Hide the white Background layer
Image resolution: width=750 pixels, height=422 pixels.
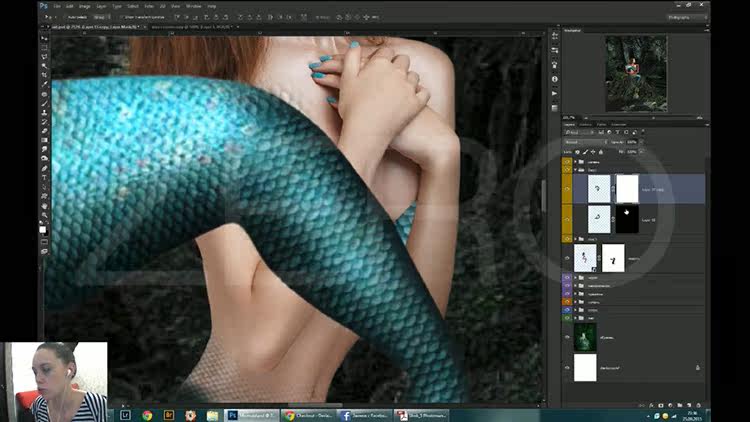coord(567,367)
